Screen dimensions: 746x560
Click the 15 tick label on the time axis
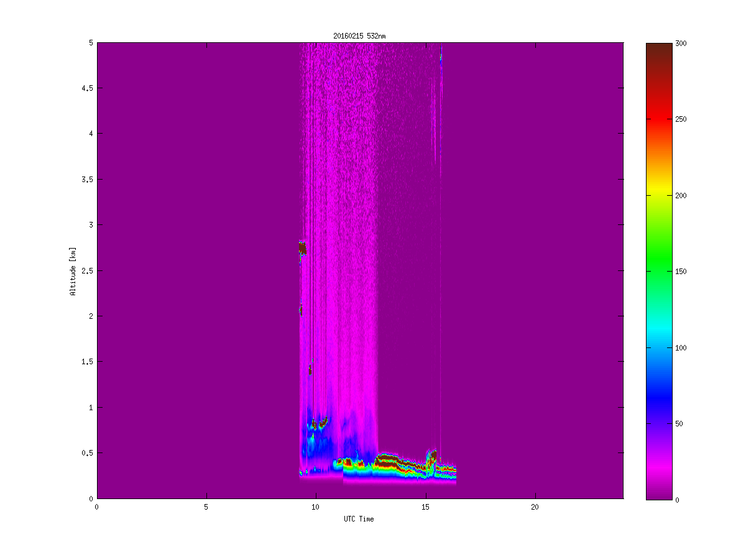coord(425,507)
